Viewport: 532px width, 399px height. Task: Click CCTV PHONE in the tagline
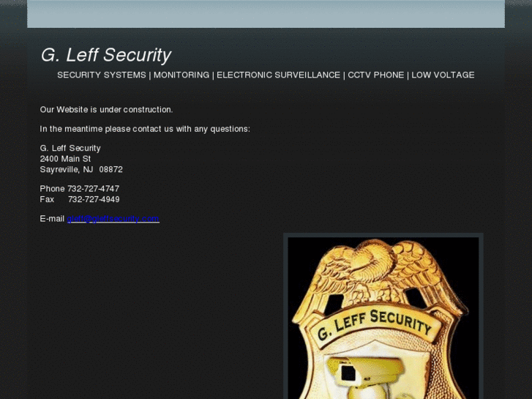(375, 75)
